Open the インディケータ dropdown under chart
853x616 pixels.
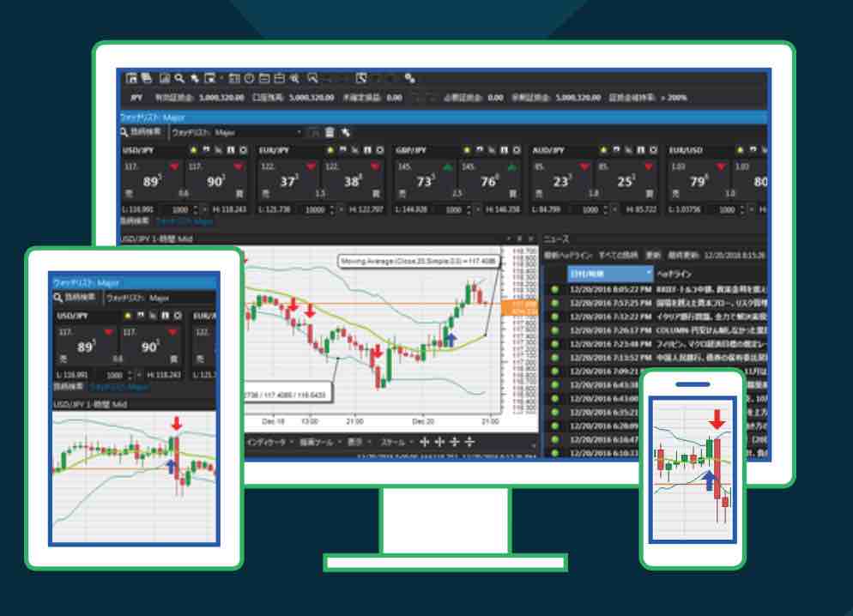268,442
